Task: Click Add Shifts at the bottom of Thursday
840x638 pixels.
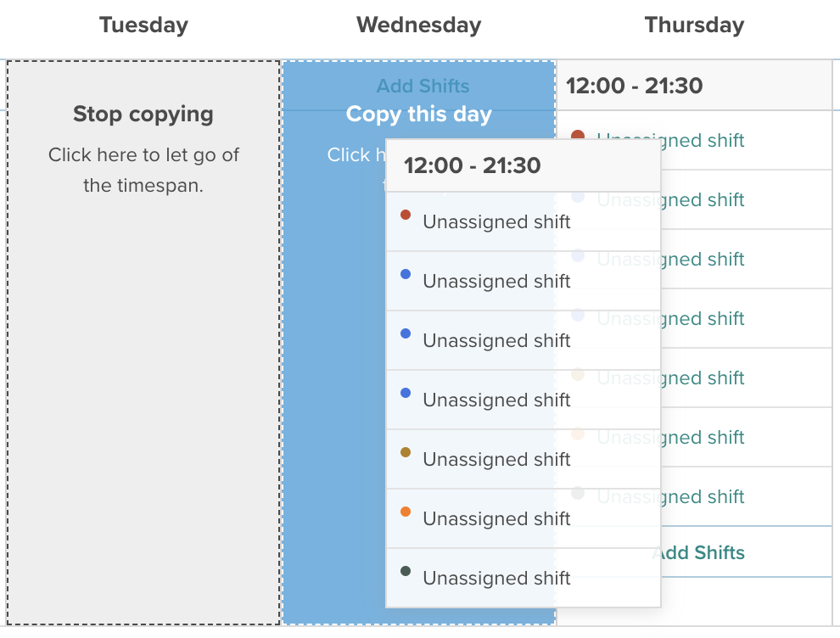Action: (699, 553)
